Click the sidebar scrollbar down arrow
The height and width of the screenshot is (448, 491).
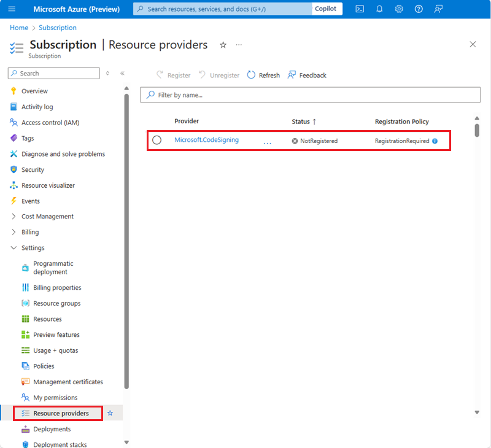tap(126, 442)
